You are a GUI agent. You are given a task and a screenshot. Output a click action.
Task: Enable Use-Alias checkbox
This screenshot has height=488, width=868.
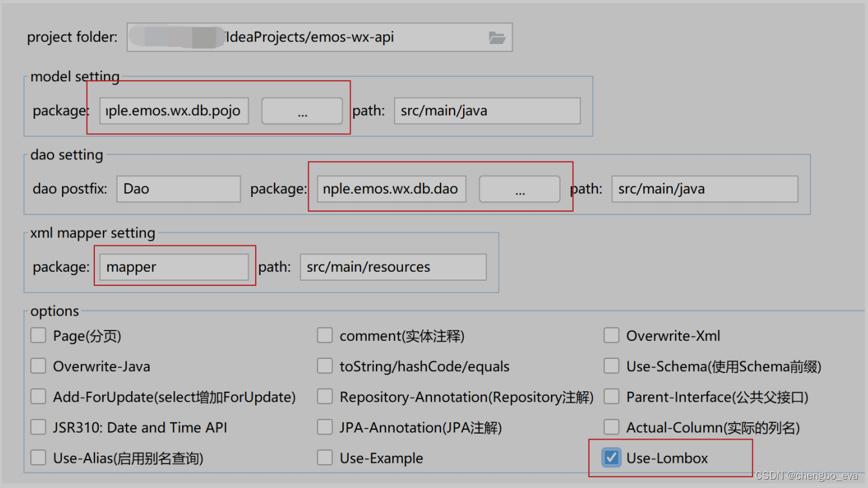[39, 458]
